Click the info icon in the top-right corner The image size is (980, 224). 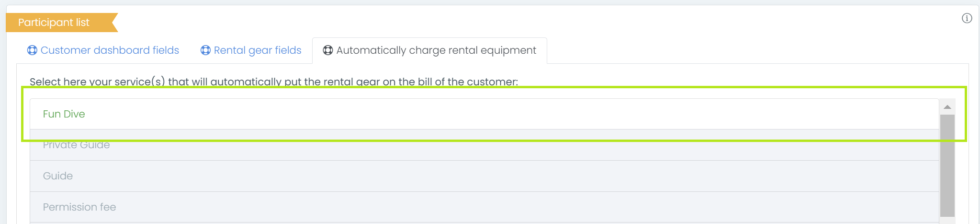(967, 18)
